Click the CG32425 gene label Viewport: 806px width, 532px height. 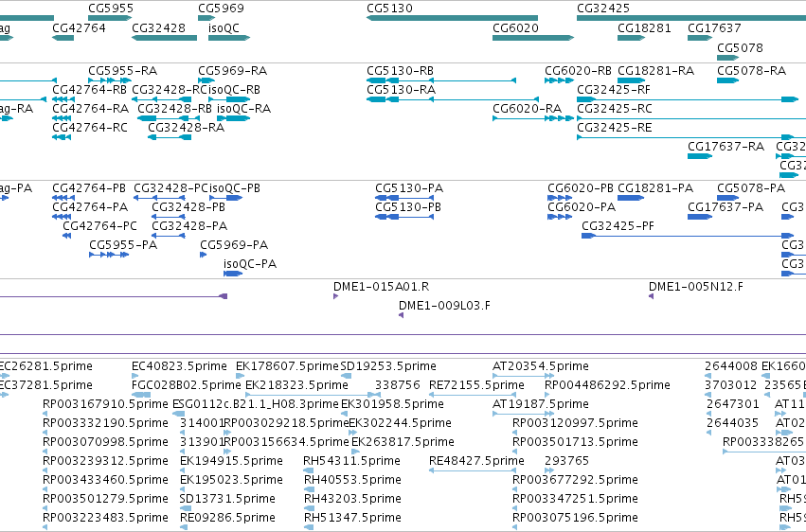pos(603,9)
